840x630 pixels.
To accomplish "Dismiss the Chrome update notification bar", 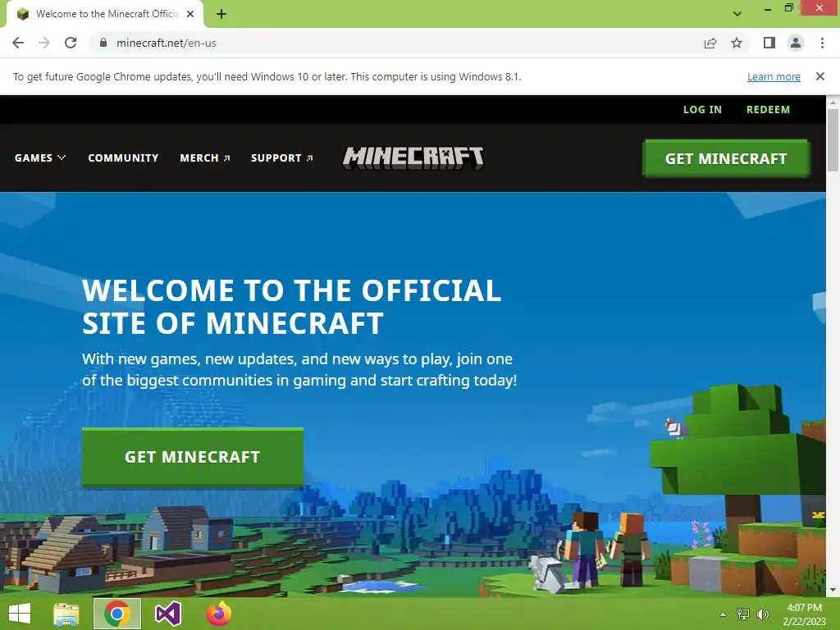I will (x=820, y=76).
